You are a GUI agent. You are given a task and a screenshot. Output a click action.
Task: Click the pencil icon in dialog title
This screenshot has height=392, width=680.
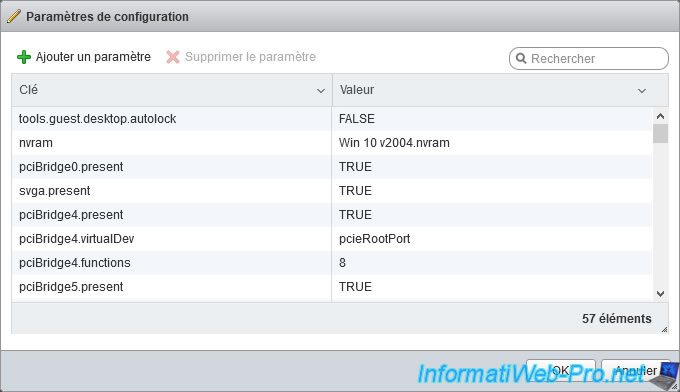[x=13, y=16]
